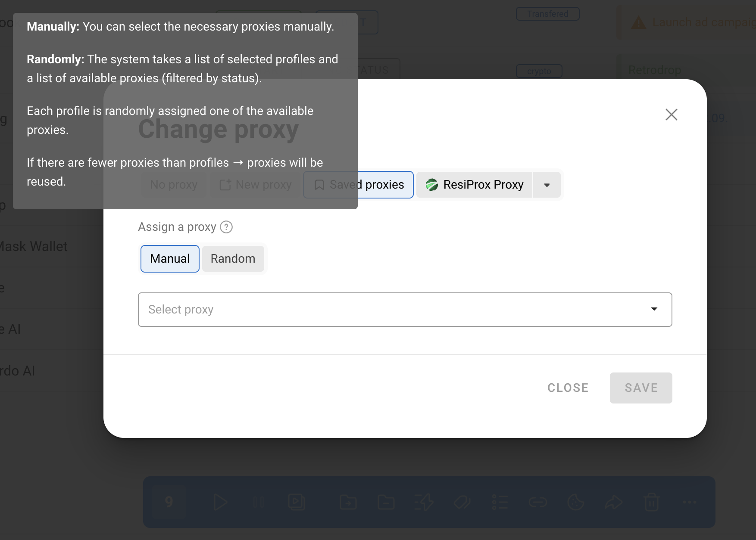Viewport: 756px width, 540px height.
Task: Close the Change proxy dialog with X
Action: coord(671,115)
